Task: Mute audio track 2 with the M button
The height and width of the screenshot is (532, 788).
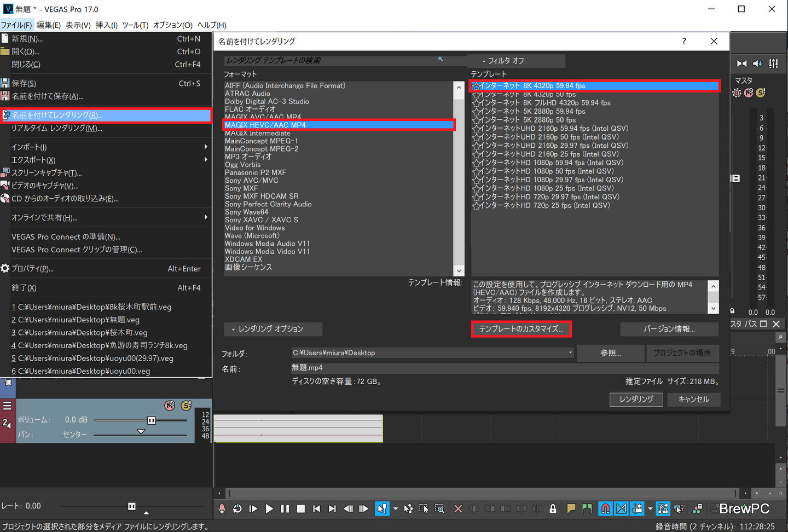Action: [170, 406]
